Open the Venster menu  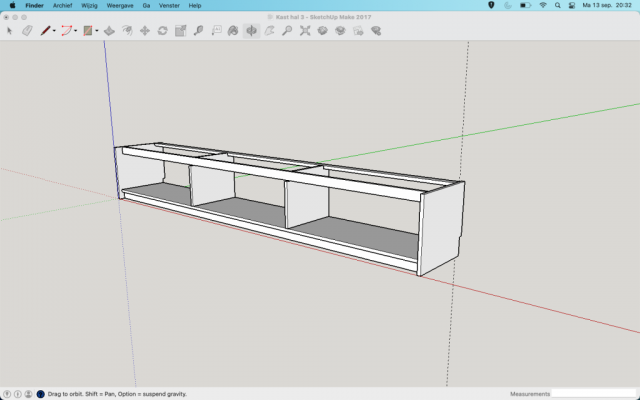click(x=169, y=6)
